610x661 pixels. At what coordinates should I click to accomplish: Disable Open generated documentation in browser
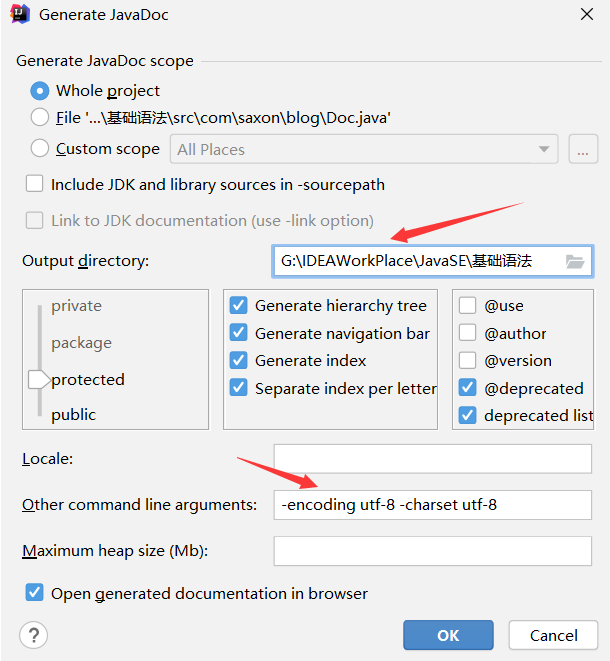(35, 593)
